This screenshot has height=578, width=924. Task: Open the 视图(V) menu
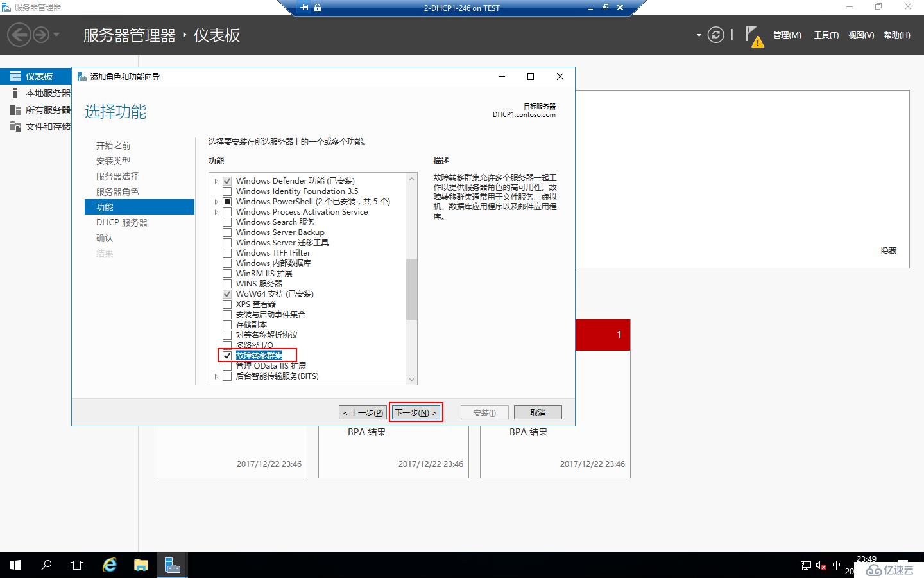tap(861, 35)
